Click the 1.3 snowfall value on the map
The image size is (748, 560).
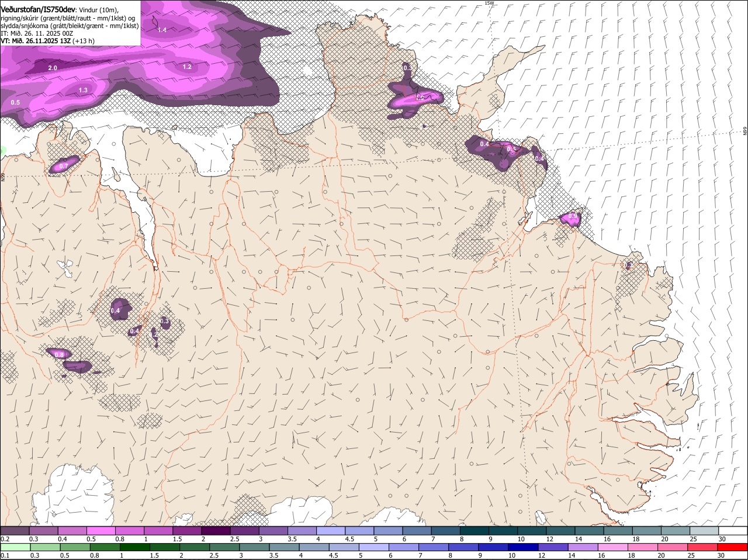click(x=83, y=90)
